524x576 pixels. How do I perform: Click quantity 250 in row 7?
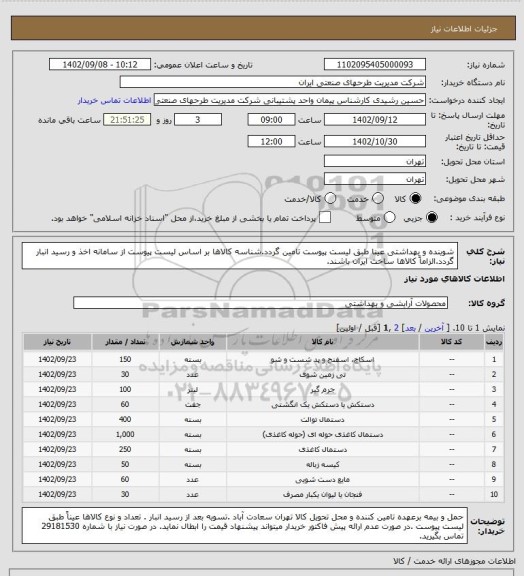(125, 450)
